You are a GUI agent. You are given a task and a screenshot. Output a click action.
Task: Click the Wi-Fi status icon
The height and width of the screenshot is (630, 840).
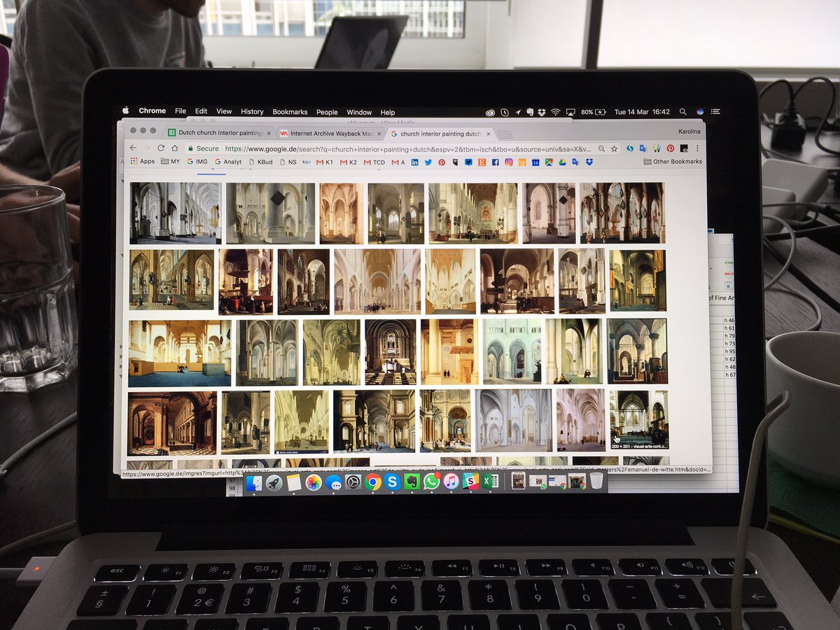tap(556, 112)
